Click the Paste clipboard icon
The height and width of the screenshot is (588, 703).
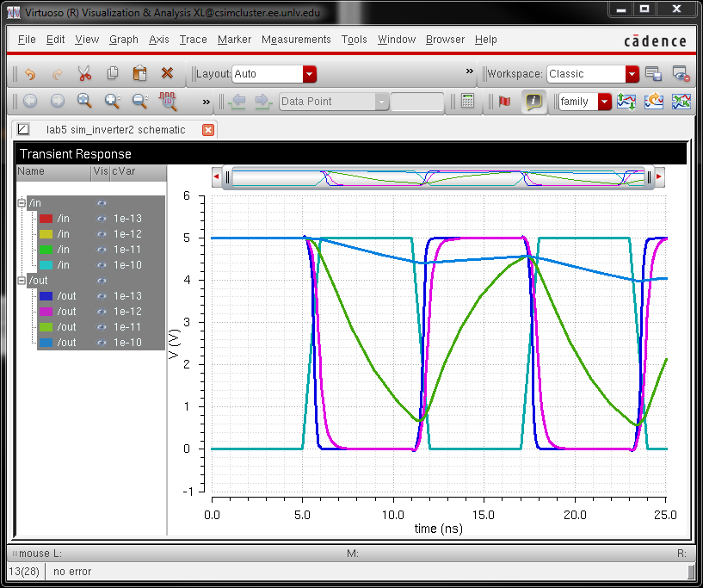click(139, 74)
